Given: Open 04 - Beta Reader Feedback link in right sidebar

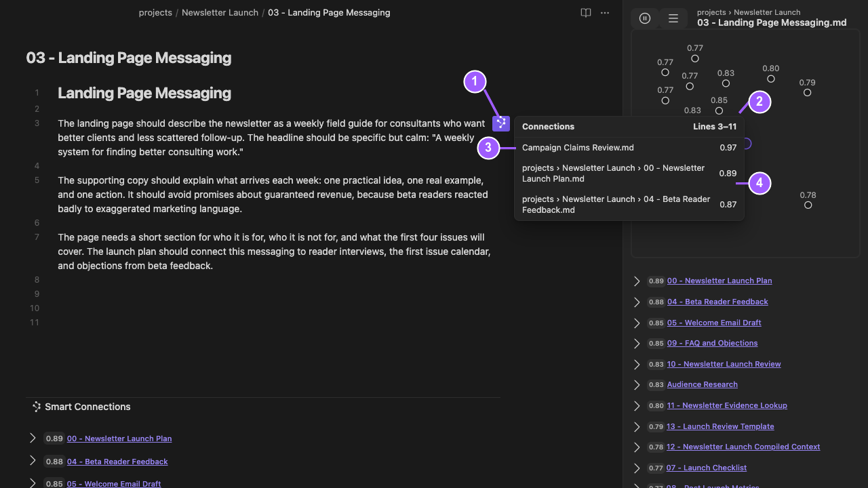Looking at the screenshot, I should pos(717,302).
